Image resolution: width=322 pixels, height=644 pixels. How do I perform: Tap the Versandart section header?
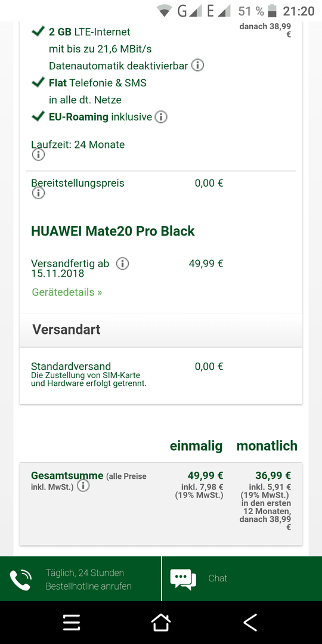161,330
